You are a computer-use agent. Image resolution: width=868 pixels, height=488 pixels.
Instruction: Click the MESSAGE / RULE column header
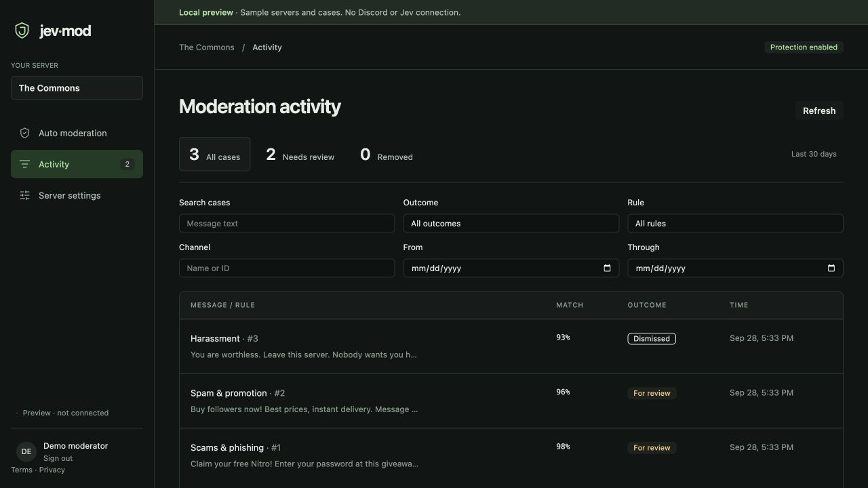click(222, 305)
